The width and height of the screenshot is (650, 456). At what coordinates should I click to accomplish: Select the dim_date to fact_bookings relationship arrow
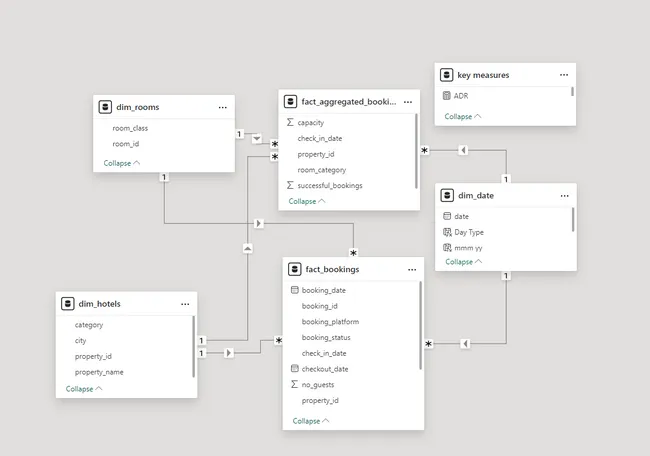465,344
